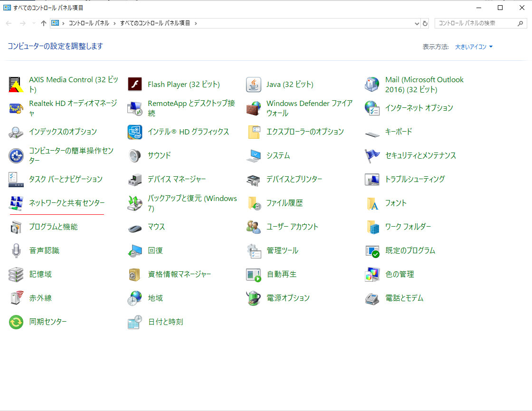The height and width of the screenshot is (411, 532).
Task: Open the 電話とモデム link
Action: [x=404, y=298]
